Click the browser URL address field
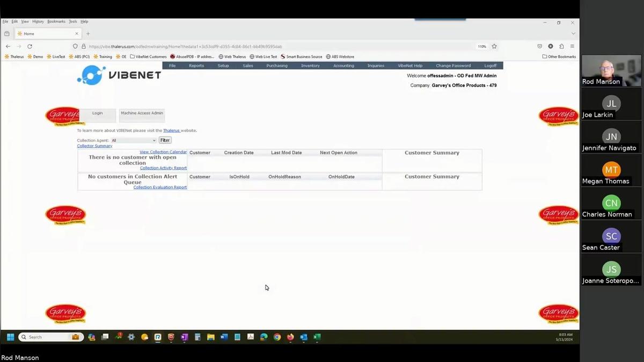The height and width of the screenshot is (362, 644). [268, 47]
